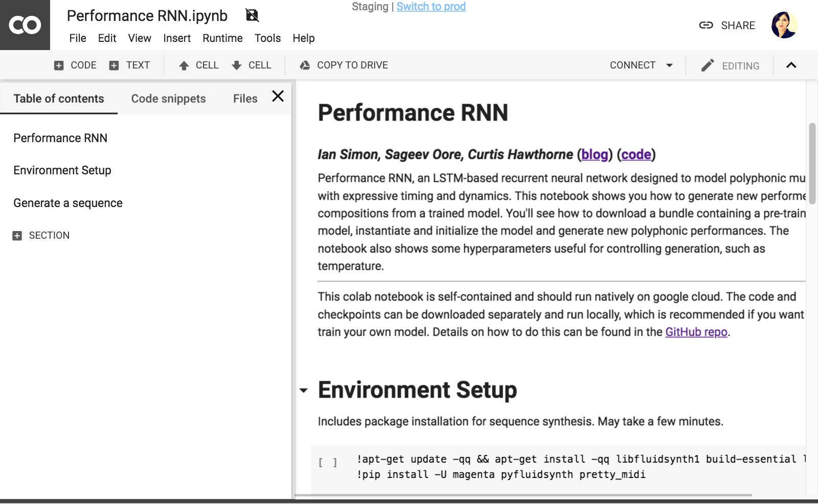Open the Runtime menu

pos(222,38)
